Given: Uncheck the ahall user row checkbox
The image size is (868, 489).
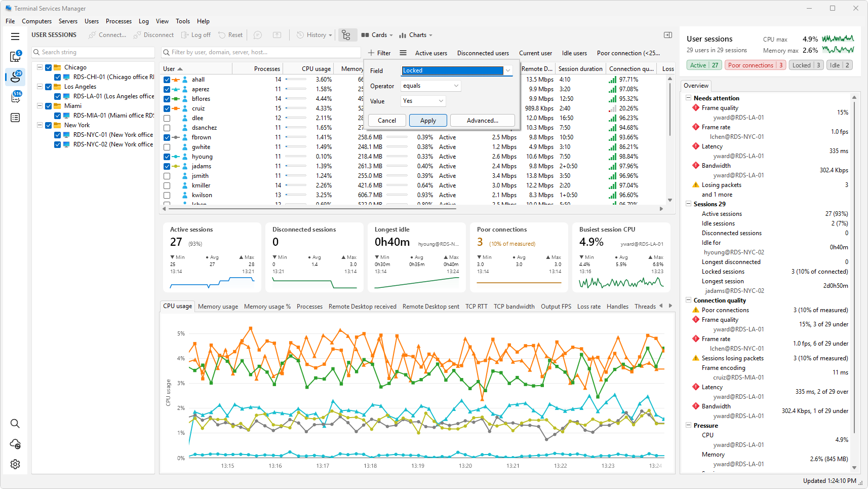Looking at the screenshot, I should tap(167, 80).
